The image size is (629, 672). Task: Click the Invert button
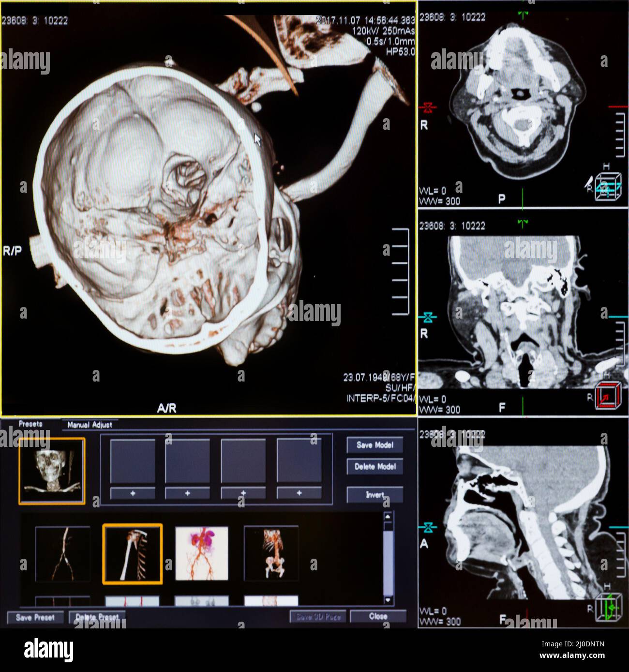pyautogui.click(x=374, y=495)
